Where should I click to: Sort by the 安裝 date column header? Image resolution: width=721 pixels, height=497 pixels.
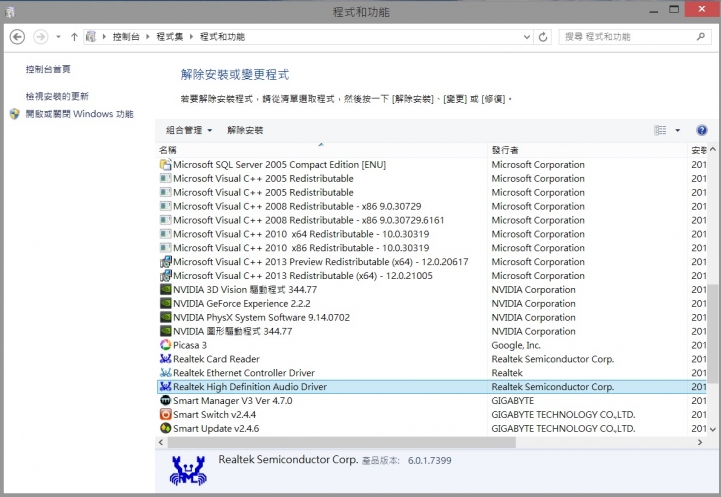pyautogui.click(x=698, y=150)
